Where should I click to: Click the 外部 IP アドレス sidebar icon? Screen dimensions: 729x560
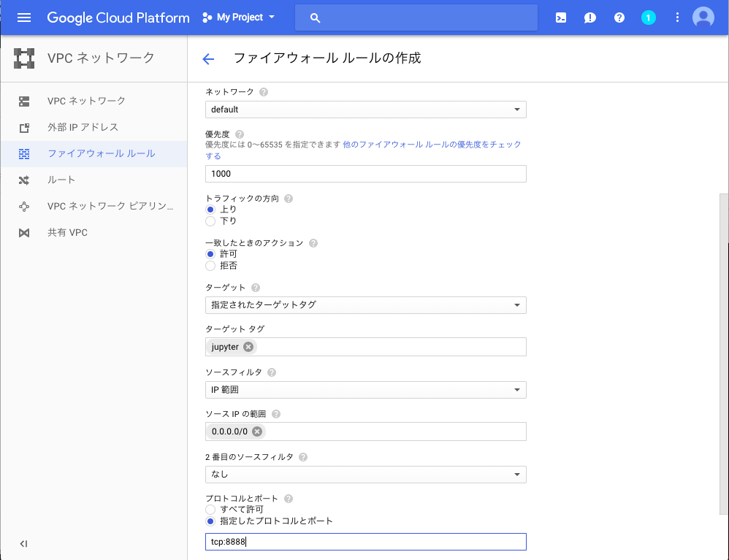point(24,128)
